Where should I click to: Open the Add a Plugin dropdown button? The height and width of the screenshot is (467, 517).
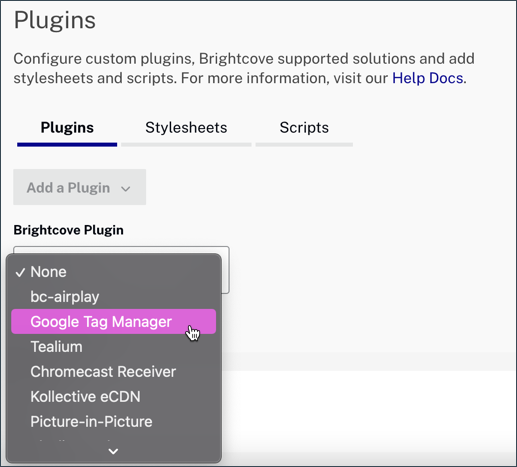point(79,187)
